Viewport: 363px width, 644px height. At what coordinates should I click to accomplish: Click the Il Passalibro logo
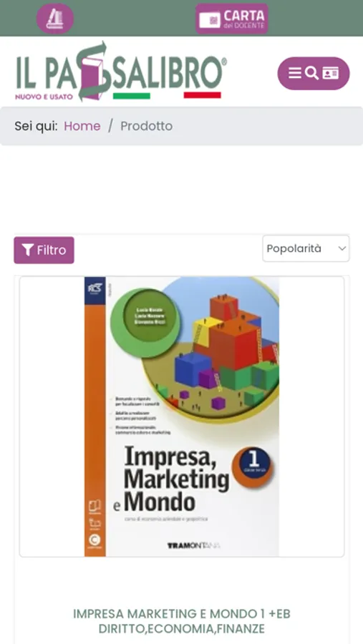point(121,71)
